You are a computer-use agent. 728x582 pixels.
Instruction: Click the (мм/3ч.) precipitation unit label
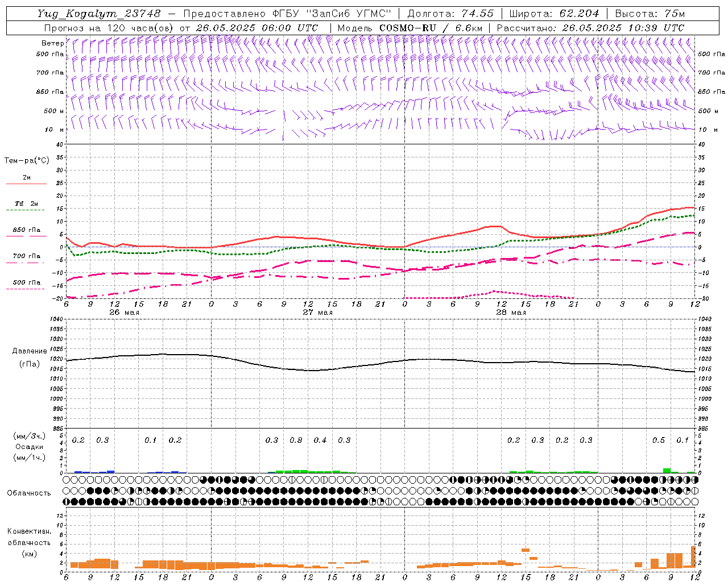(x=30, y=436)
